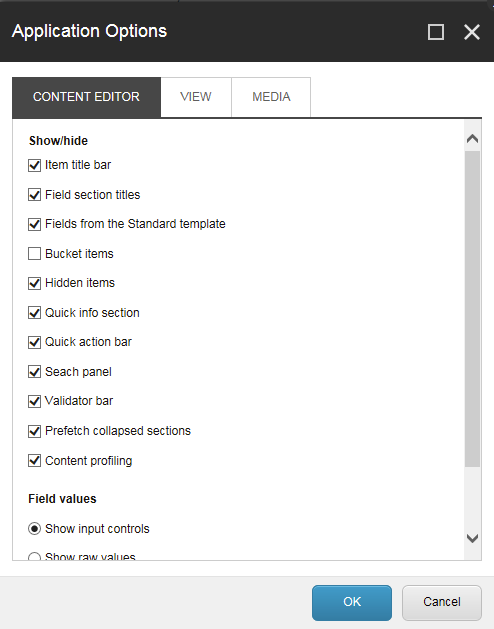
Task: Switch to the View tab
Action: point(196,97)
